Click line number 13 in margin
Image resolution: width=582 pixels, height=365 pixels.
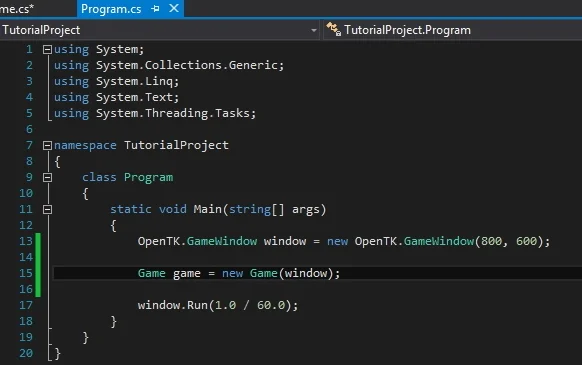(x=26, y=241)
